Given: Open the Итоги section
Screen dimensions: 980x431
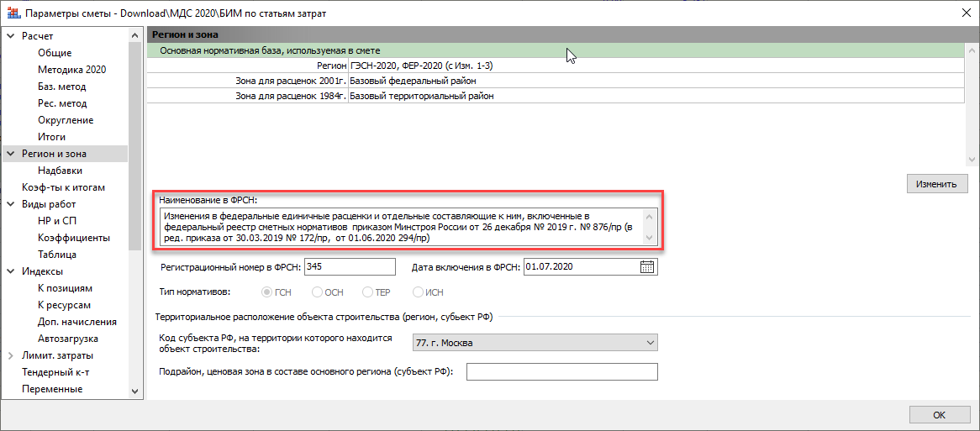Looking at the screenshot, I should 51,137.
